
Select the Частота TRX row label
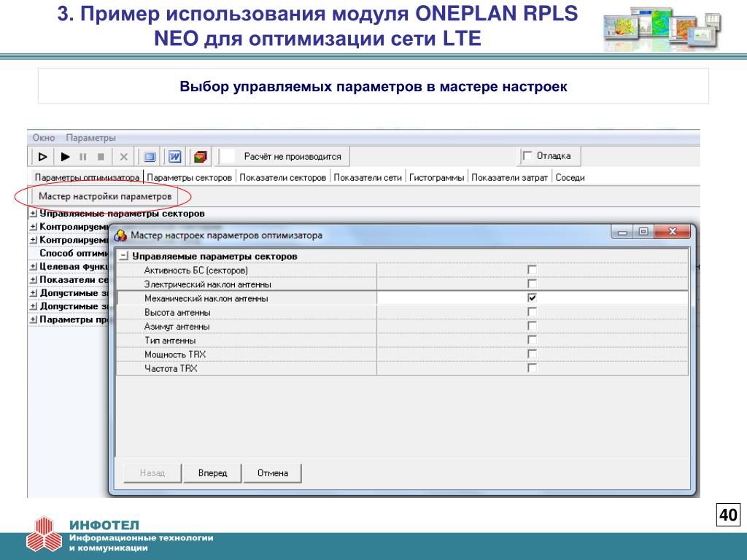tap(171, 368)
